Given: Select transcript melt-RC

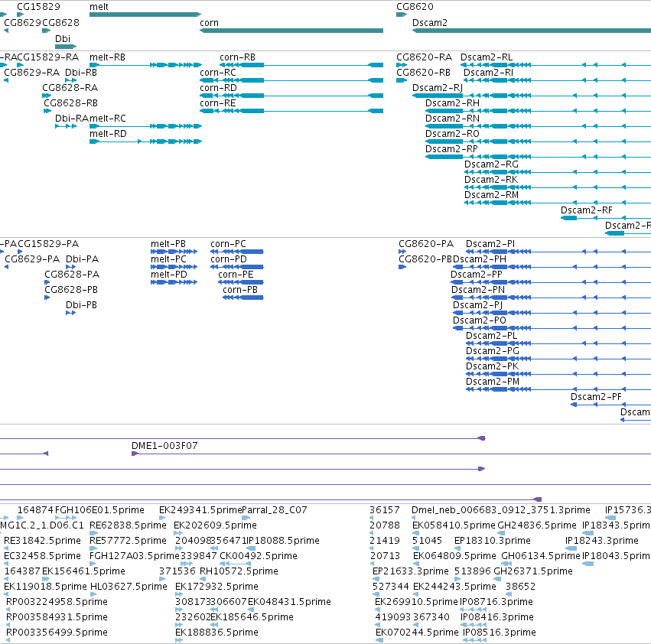Looking at the screenshot, I should (x=108, y=119).
